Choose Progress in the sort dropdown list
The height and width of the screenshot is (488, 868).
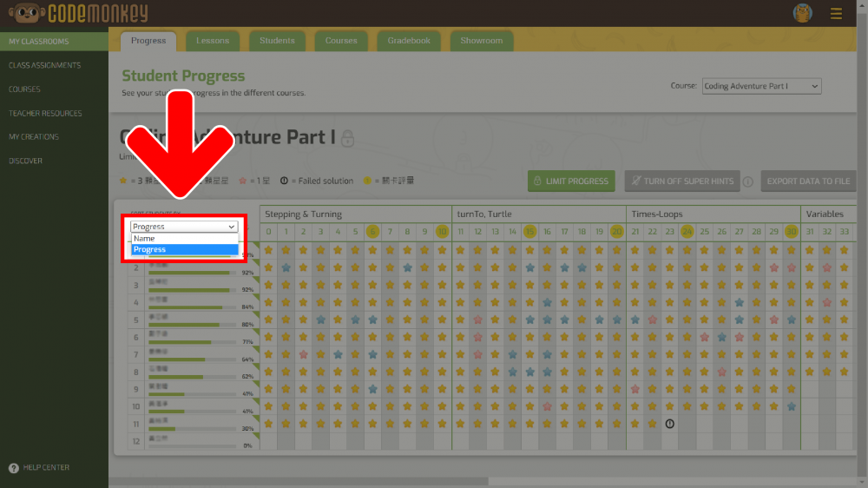[185, 249]
